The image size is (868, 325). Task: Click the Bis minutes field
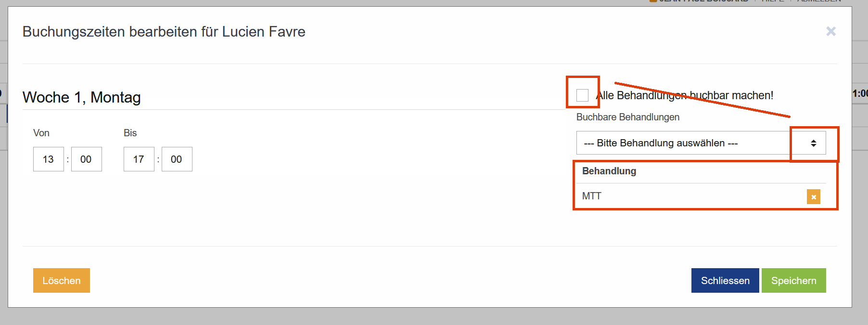pos(177,159)
